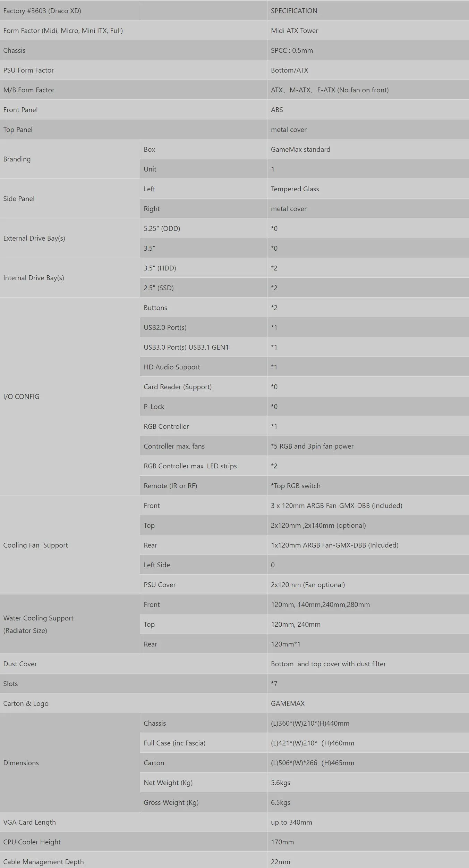Click the Gross Weight 6.5kgs value
This screenshot has height=868, width=469.
[x=281, y=802]
